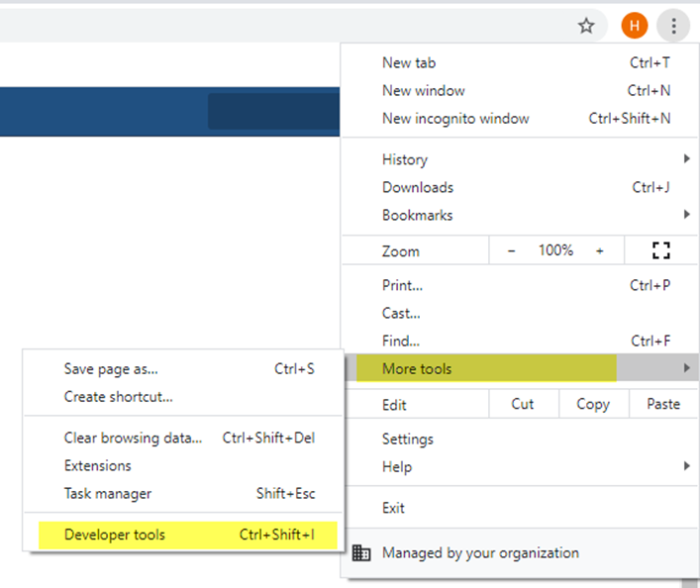700x588 pixels.
Task: Close the Chrome three-dot menu
Action: tap(673, 26)
